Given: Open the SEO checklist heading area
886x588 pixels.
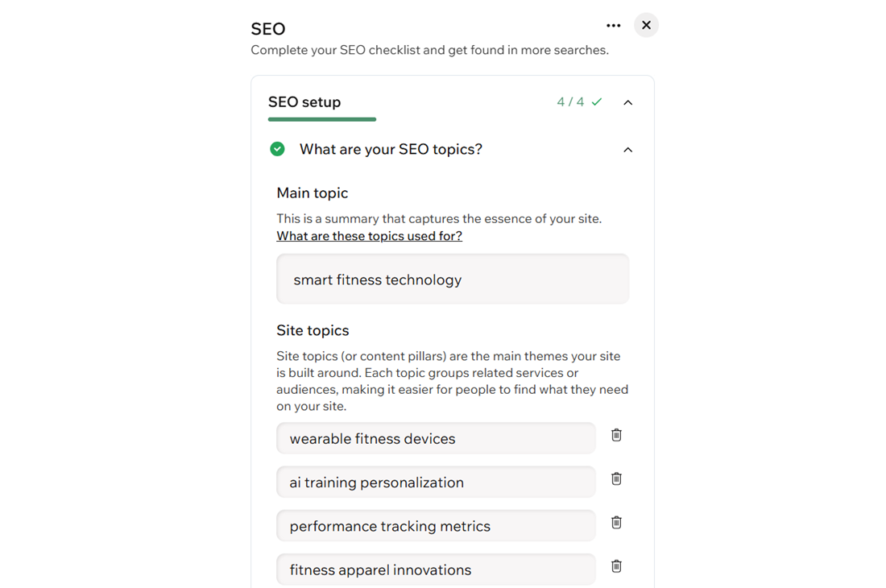Looking at the screenshot, I should (x=268, y=28).
